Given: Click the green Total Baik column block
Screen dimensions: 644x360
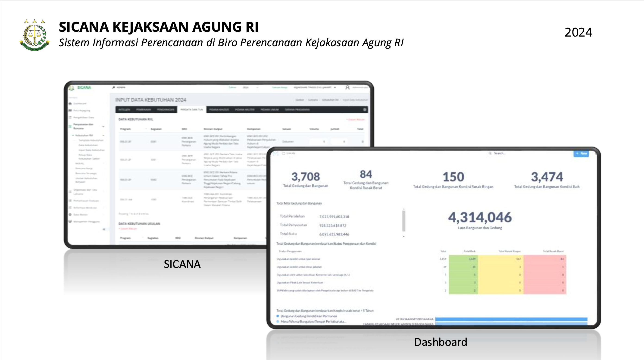Looking at the screenshot, I should tap(463, 275).
